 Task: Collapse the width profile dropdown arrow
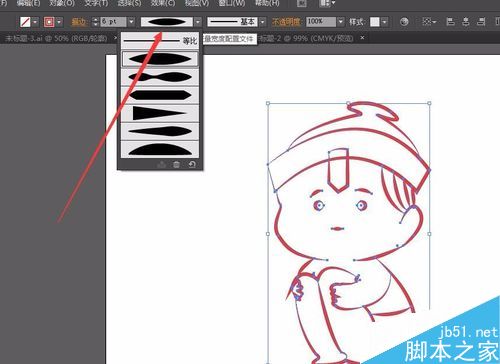click(x=198, y=22)
